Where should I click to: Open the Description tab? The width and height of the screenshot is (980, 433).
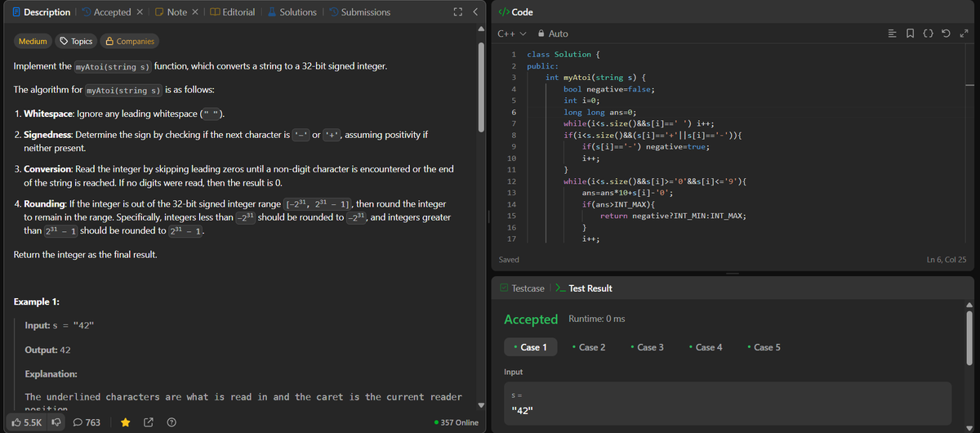[x=41, y=12]
